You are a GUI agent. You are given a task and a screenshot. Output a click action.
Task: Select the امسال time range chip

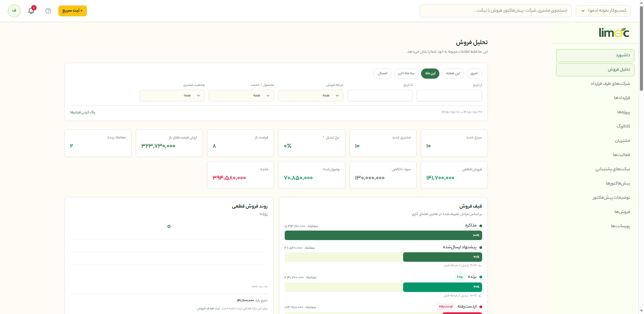(x=382, y=74)
